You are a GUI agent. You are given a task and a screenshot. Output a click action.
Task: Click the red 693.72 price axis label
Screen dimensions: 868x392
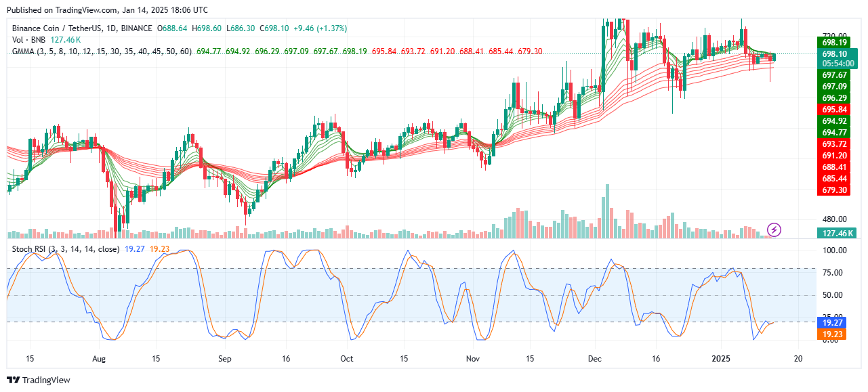pyautogui.click(x=834, y=144)
